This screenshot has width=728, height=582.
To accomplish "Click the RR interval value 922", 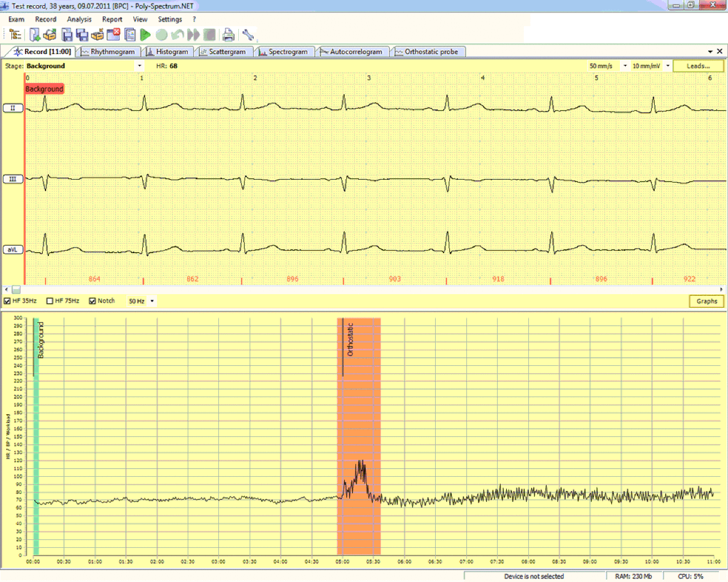I will (689, 279).
